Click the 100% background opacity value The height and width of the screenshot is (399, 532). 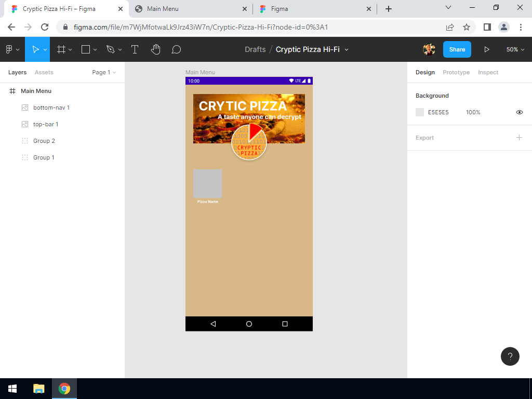point(473,112)
